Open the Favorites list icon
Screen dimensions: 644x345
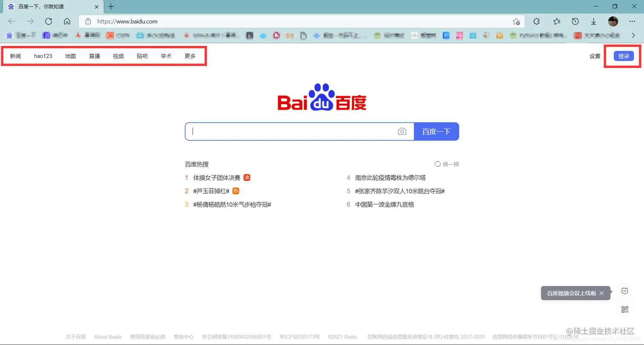point(556,21)
